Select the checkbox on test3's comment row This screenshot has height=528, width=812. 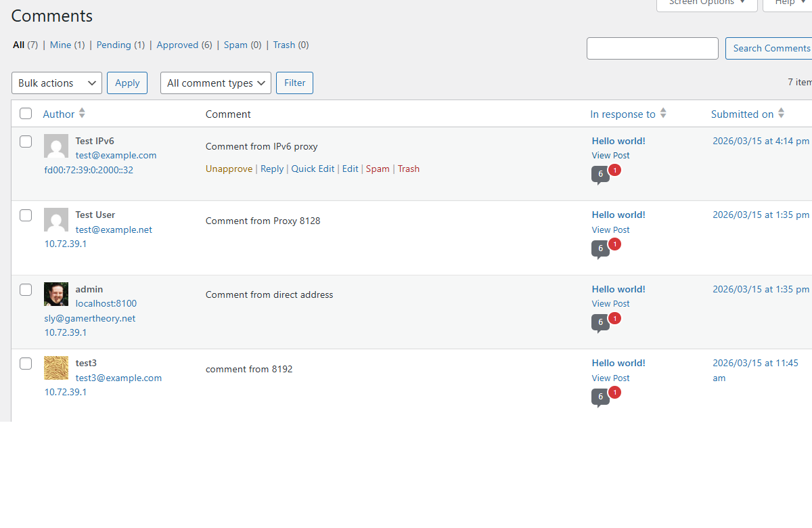coord(25,363)
